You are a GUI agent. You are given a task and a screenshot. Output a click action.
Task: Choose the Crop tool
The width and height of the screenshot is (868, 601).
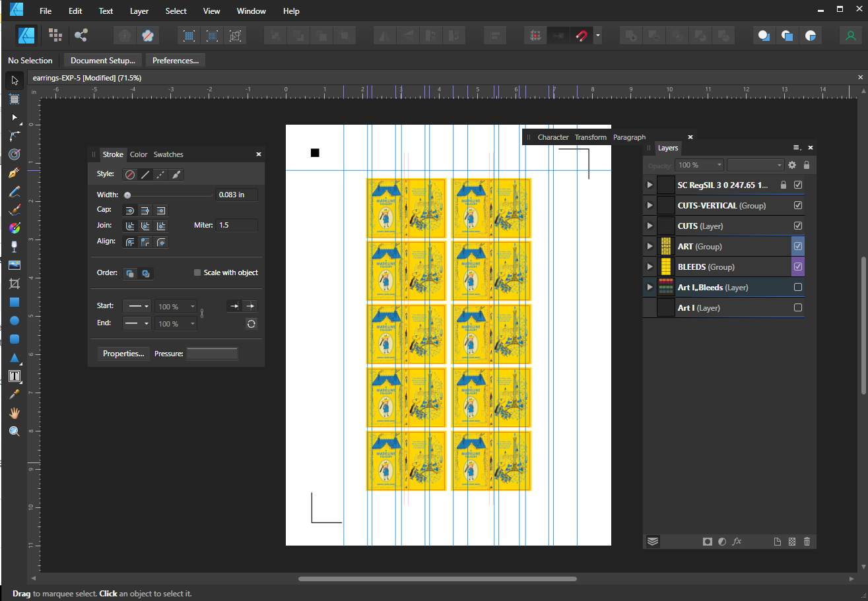coord(14,284)
